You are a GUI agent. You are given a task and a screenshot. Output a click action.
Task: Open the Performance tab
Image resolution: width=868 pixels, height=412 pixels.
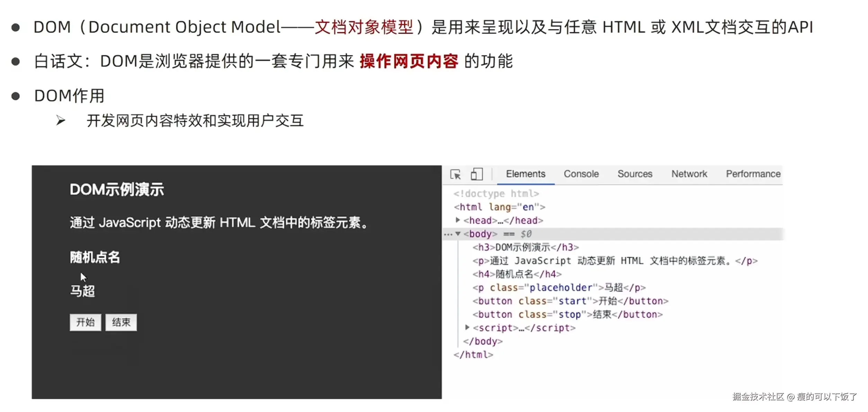click(753, 174)
